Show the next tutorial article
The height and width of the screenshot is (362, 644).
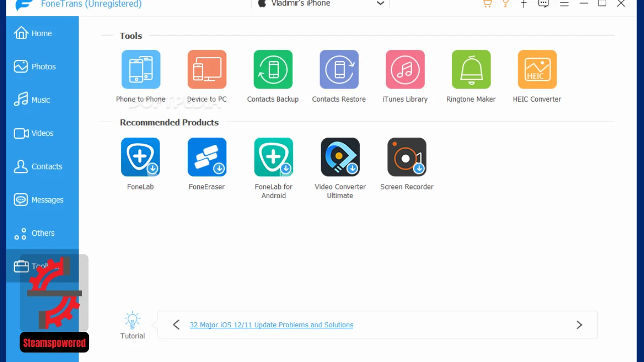tap(579, 325)
